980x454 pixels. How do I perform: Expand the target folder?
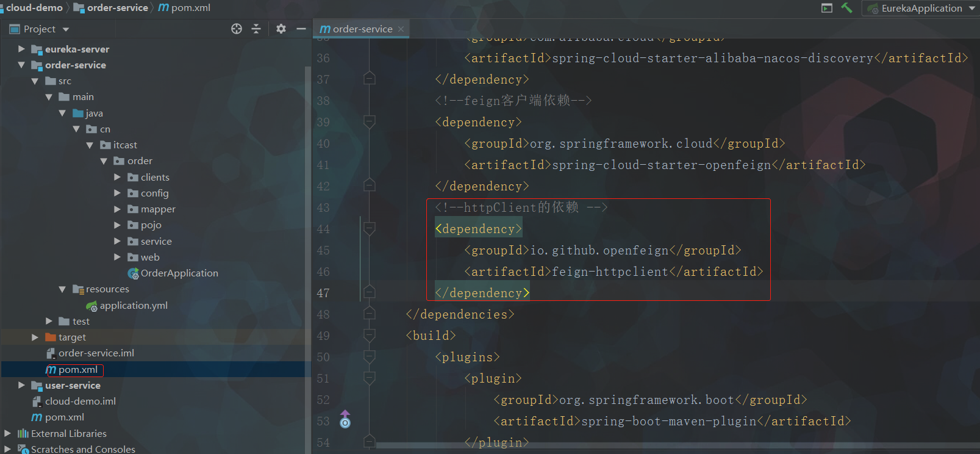(35, 337)
